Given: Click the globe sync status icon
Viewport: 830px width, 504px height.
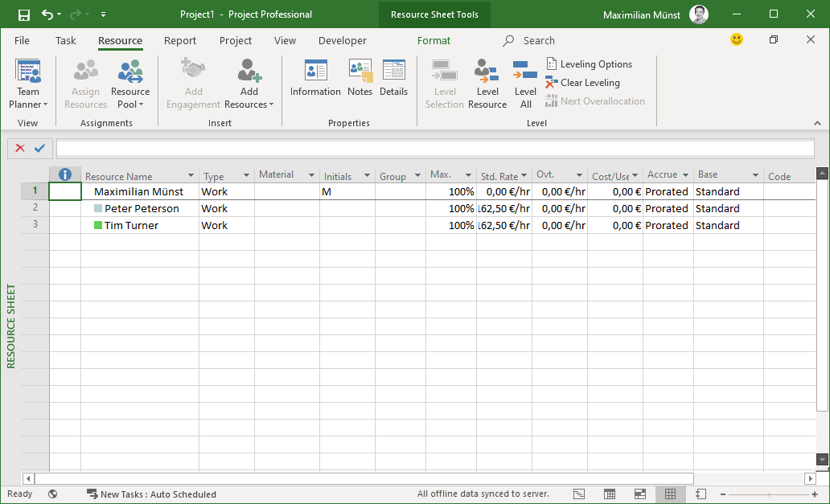Looking at the screenshot, I should coord(52,494).
